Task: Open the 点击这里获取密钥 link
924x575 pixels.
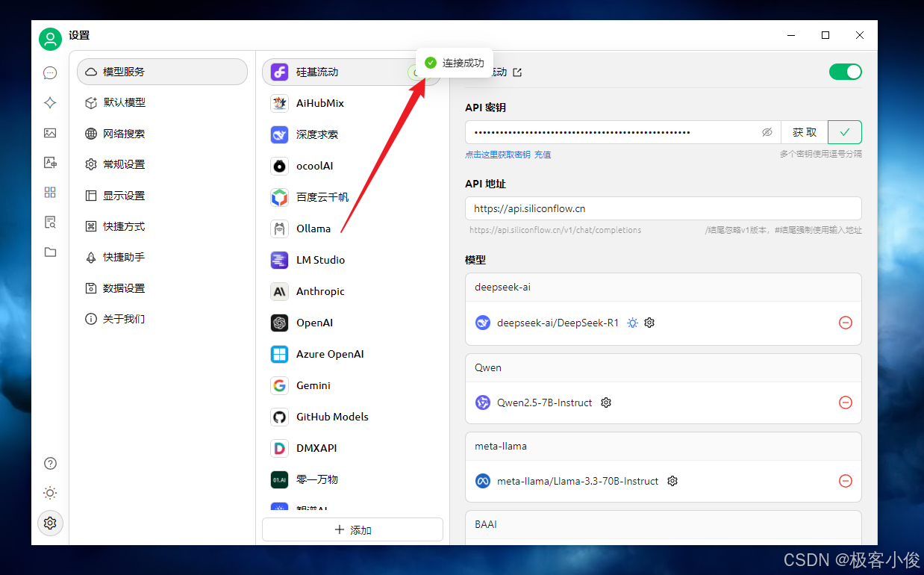Action: pos(498,155)
